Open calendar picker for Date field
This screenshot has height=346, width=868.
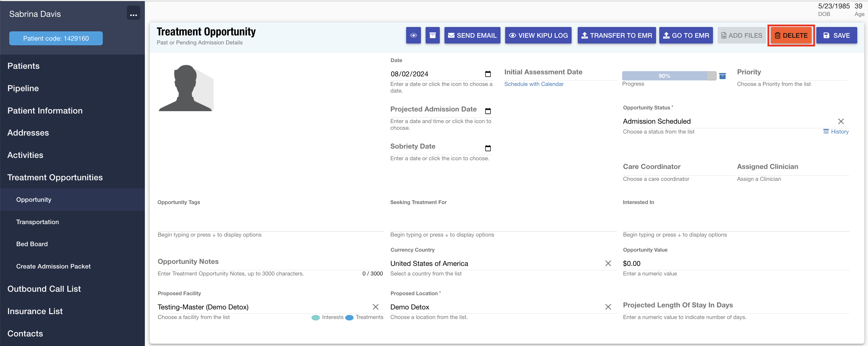[x=488, y=74]
